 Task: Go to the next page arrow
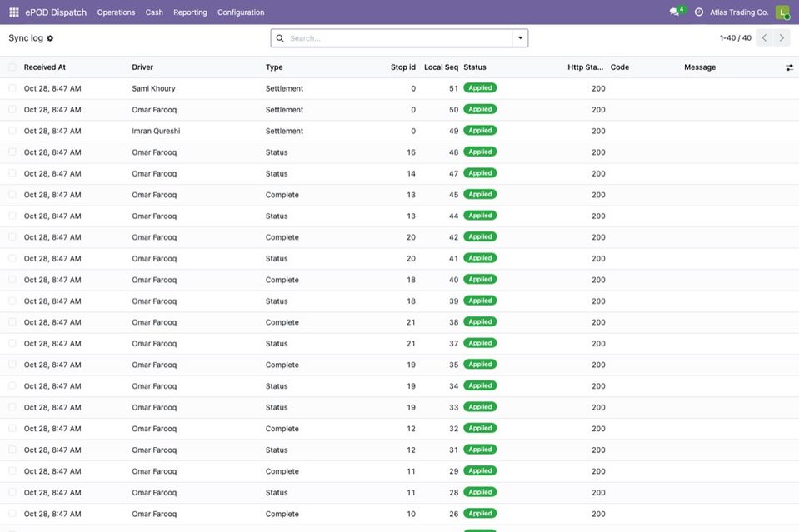coord(782,38)
